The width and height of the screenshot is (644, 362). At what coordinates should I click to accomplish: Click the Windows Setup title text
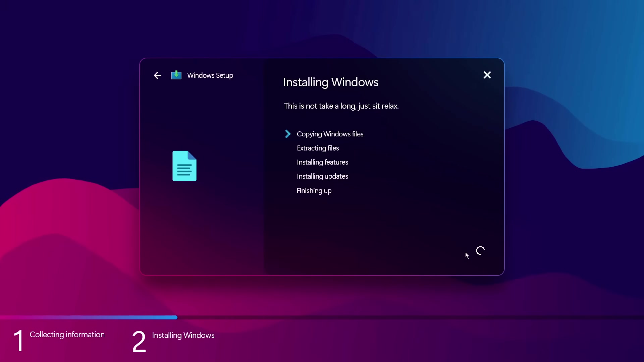click(210, 75)
